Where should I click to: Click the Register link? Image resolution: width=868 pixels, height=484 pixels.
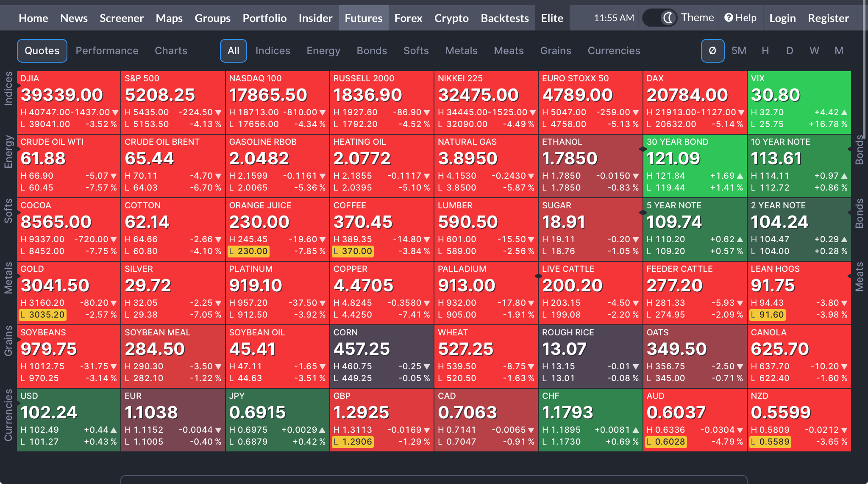(828, 18)
